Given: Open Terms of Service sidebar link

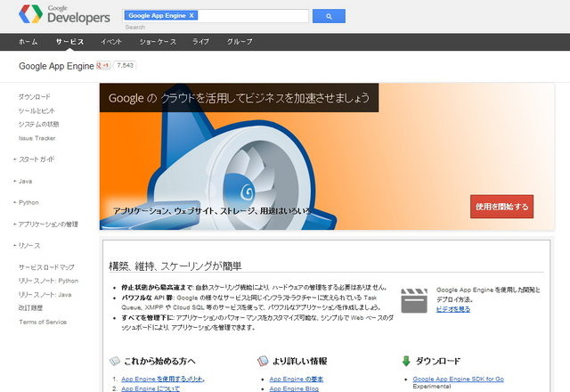Looking at the screenshot, I should (x=43, y=322).
